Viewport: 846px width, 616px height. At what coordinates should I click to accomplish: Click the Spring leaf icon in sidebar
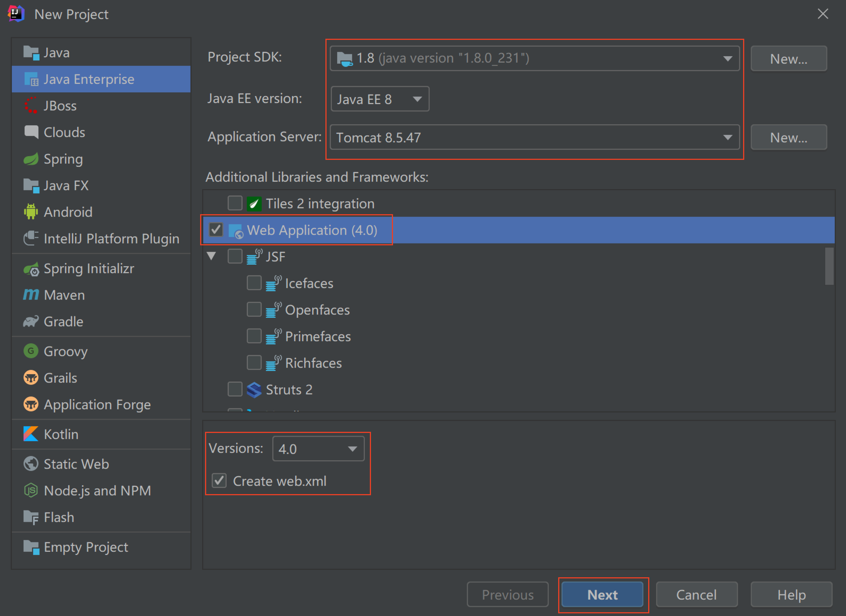tap(31, 159)
